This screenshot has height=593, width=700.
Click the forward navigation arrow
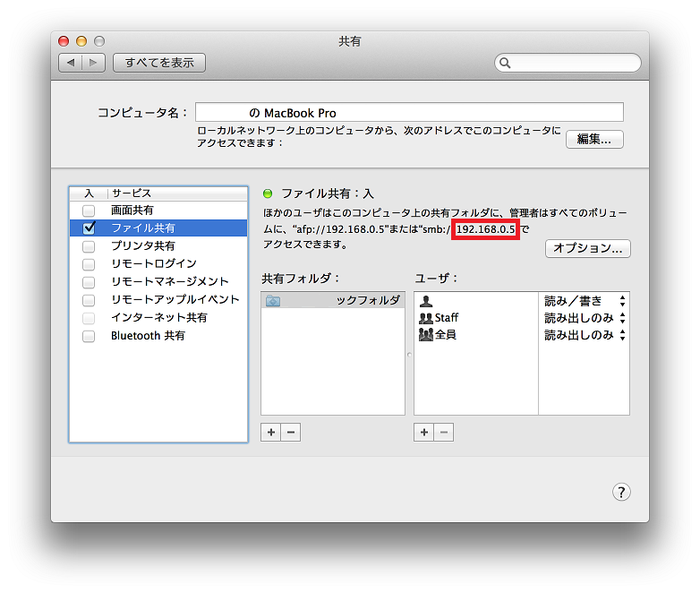tap(94, 63)
